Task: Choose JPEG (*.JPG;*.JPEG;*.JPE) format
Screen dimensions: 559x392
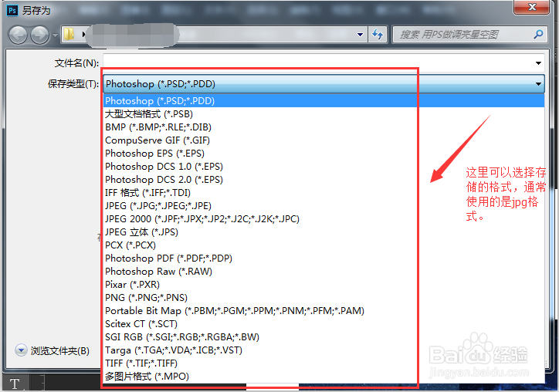Action: tap(324, 206)
